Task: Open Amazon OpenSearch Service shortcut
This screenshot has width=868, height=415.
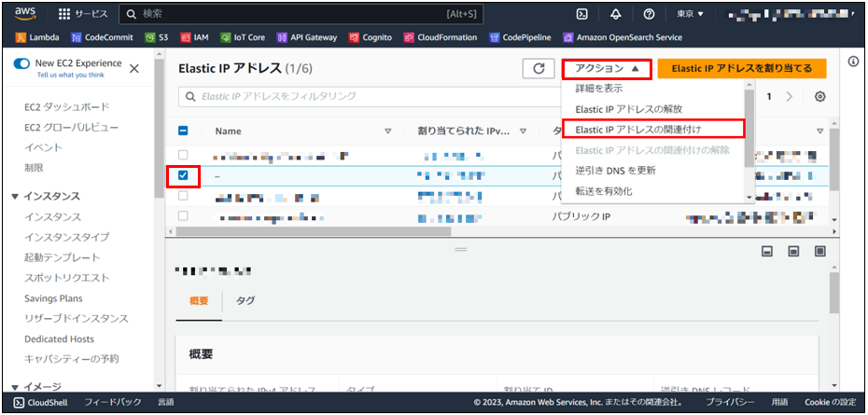Action: coord(623,37)
